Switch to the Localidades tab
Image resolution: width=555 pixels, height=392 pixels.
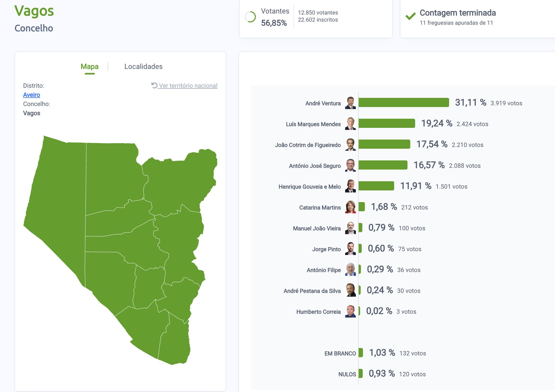143,67
